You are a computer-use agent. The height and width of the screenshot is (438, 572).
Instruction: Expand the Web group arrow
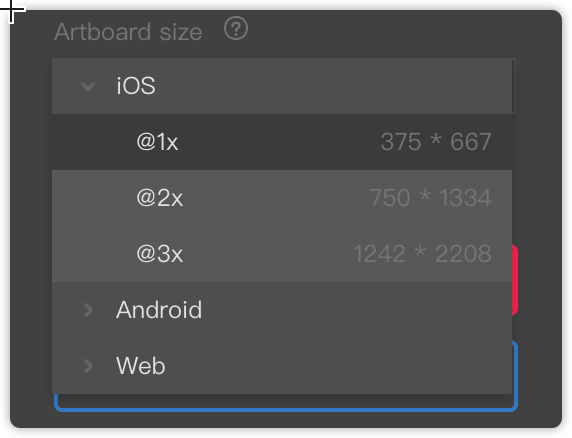tap(88, 366)
